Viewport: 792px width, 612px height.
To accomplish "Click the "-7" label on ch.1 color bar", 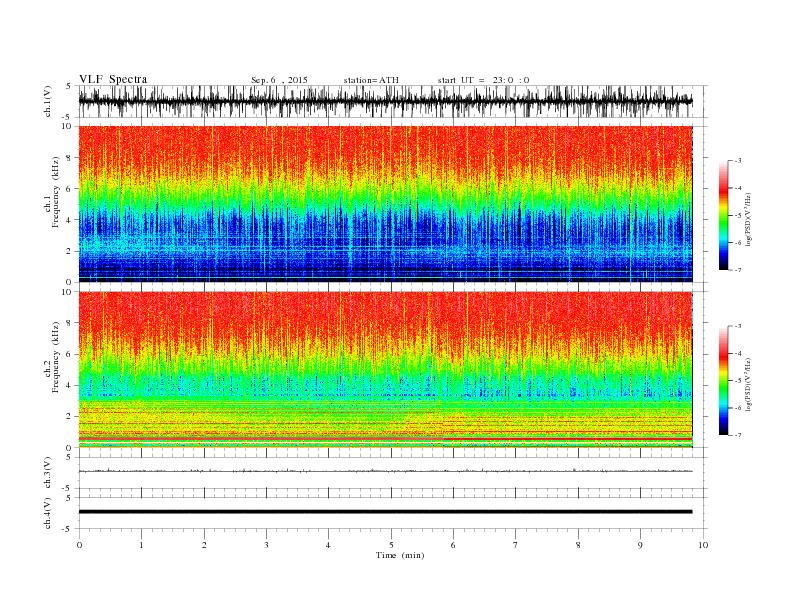I will point(738,270).
